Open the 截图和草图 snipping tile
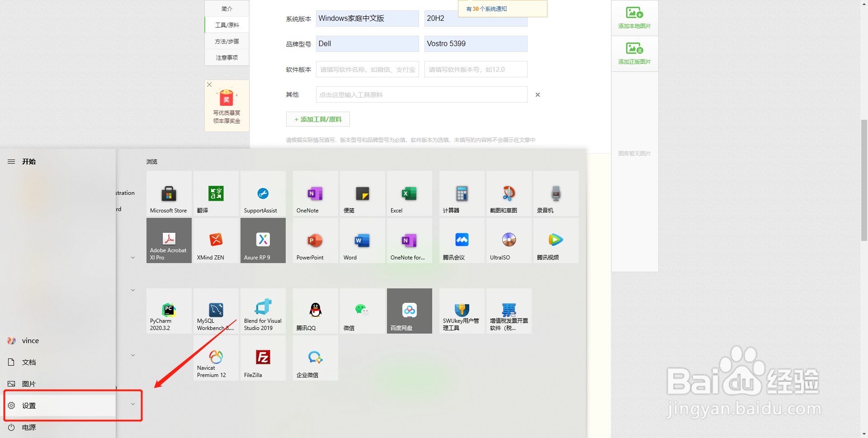The image size is (868, 438). pyautogui.click(x=509, y=193)
